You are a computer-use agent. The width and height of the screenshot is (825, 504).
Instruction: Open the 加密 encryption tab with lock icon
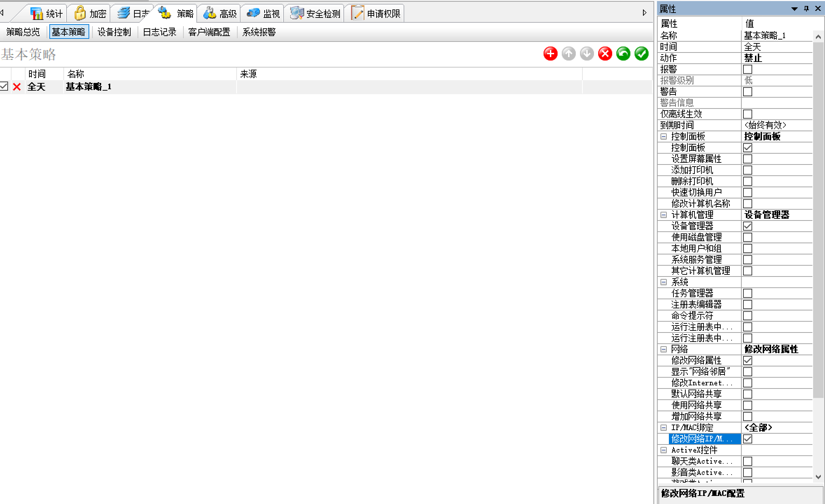pyautogui.click(x=90, y=14)
